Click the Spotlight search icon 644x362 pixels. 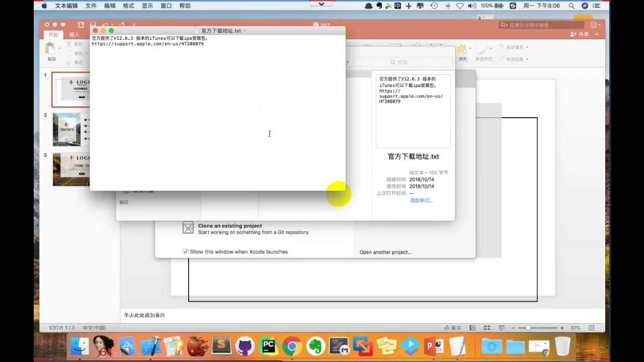click(572, 6)
